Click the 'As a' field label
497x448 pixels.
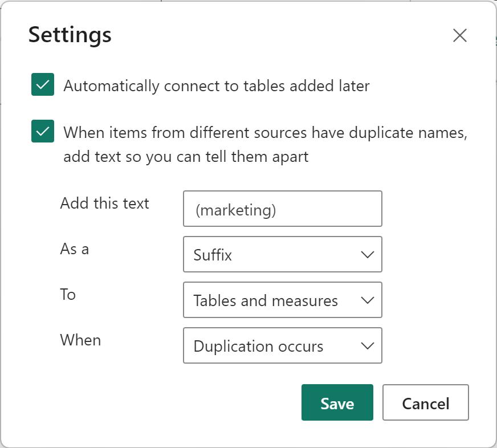(x=75, y=249)
